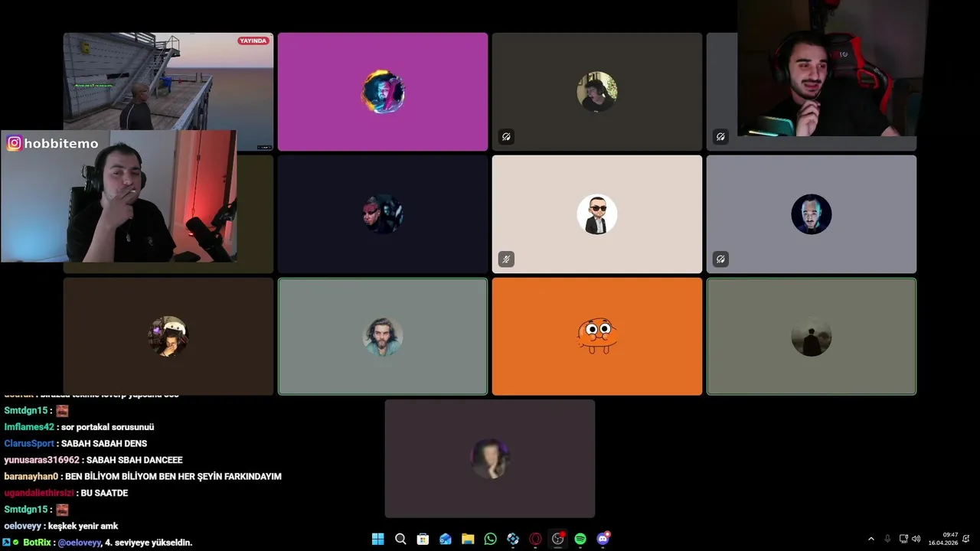Click the BotRix name in chat
Image resolution: width=980 pixels, height=551 pixels.
[37, 543]
